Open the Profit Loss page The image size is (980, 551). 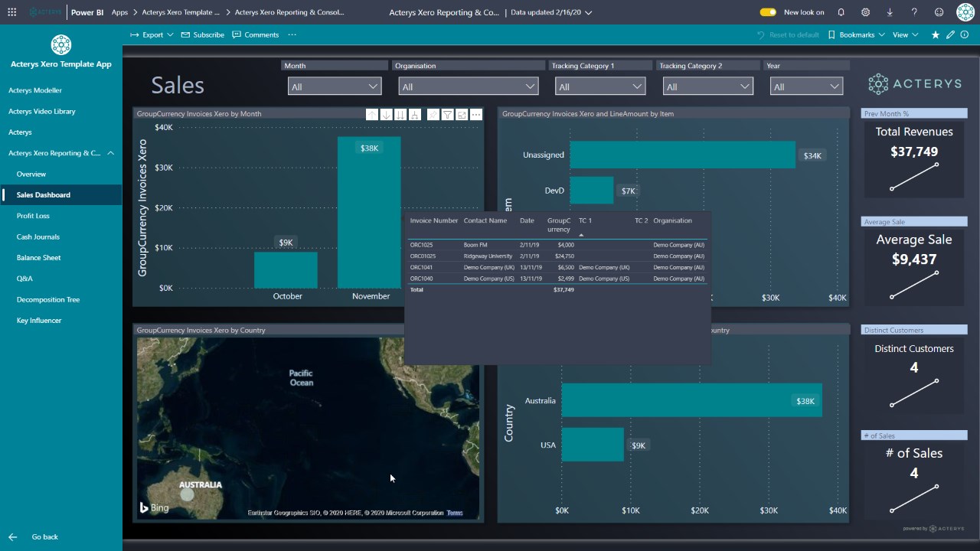tap(33, 216)
